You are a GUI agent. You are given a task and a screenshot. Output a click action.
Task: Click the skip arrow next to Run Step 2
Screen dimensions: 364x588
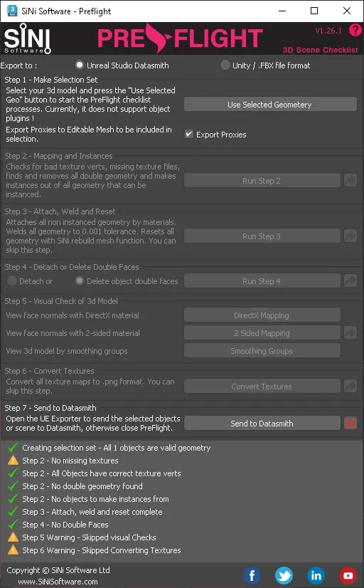pos(350,180)
